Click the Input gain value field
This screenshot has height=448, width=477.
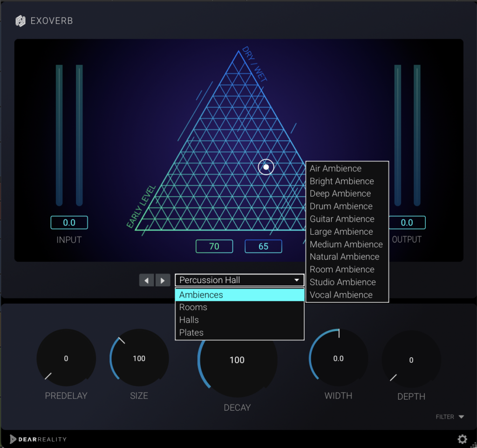pyautogui.click(x=69, y=223)
